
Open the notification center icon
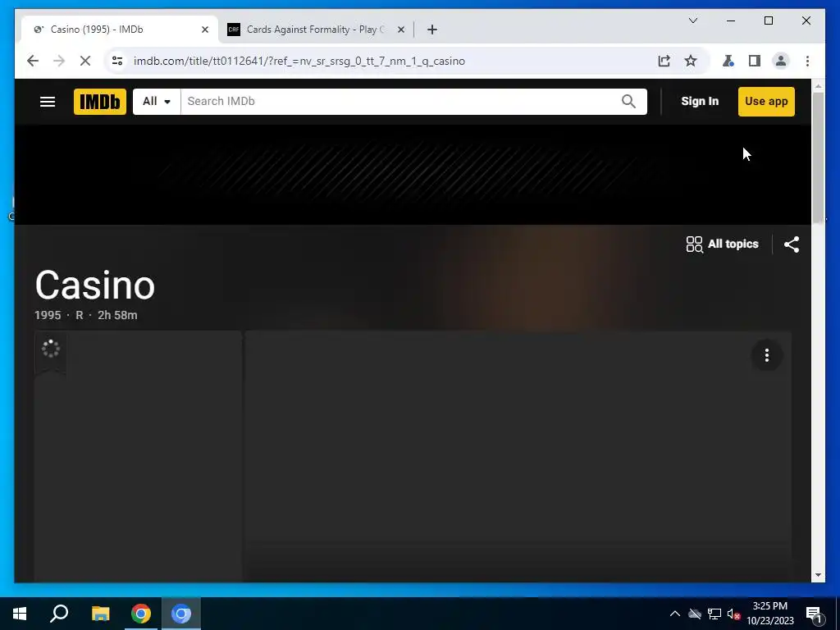click(x=815, y=614)
